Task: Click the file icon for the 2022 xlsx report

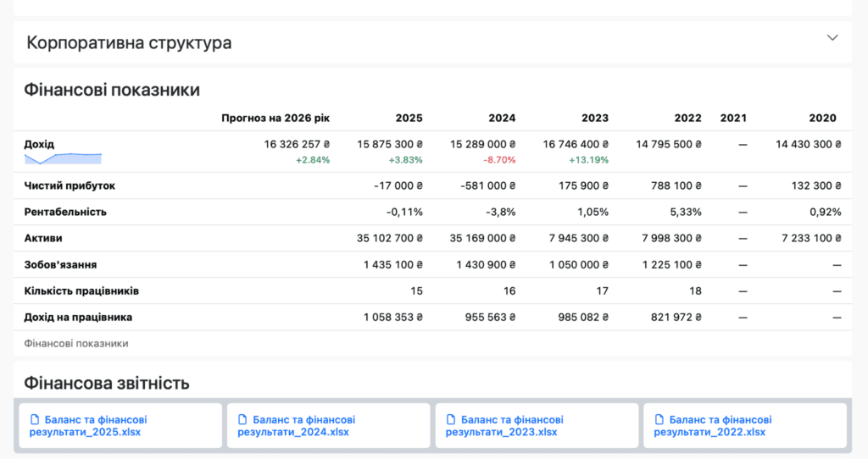Action: (x=659, y=420)
